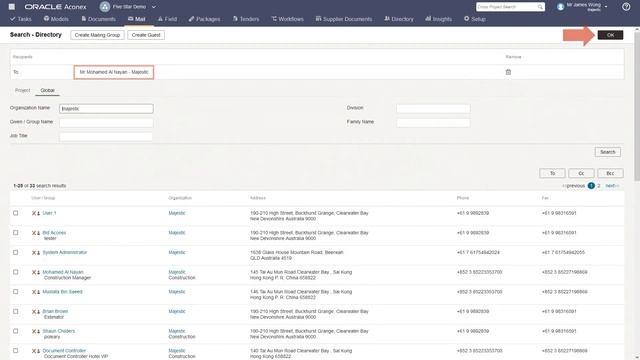
Task: Add selected users with the Bcc button
Action: click(x=610, y=173)
